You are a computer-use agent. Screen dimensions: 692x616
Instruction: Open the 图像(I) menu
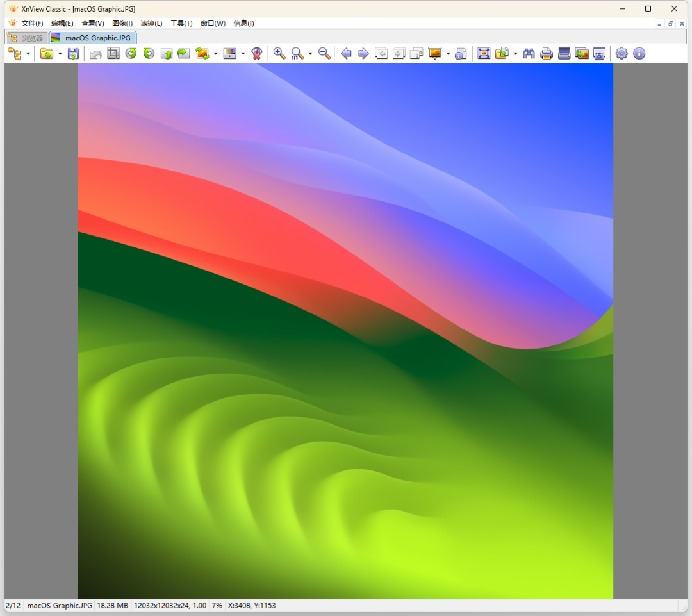(x=122, y=23)
